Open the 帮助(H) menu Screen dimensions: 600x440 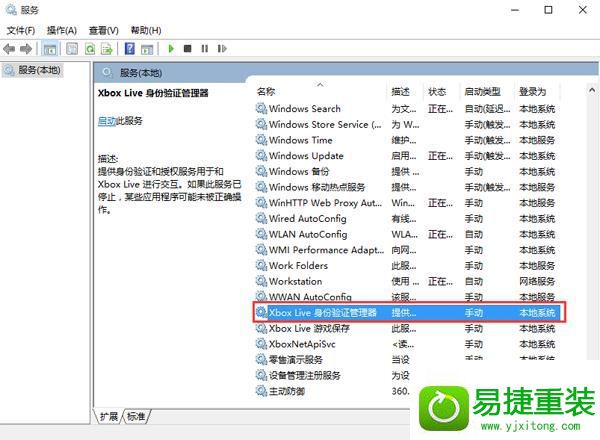click(x=146, y=30)
